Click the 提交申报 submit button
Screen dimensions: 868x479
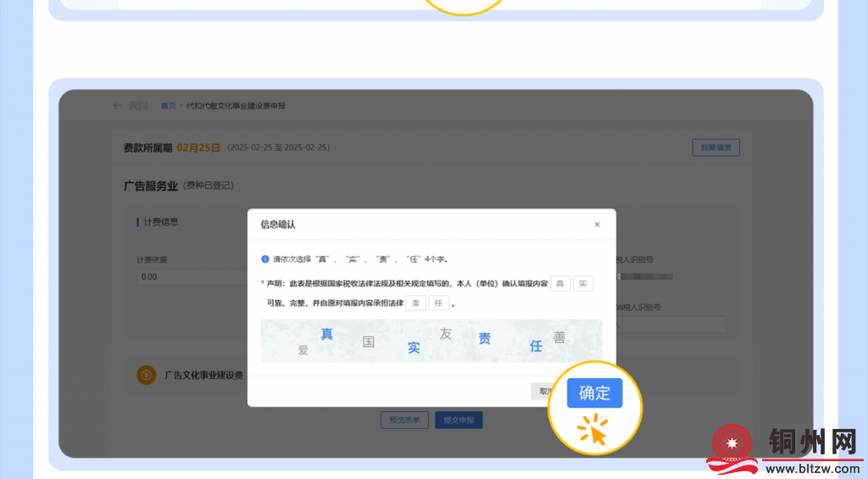tap(459, 420)
